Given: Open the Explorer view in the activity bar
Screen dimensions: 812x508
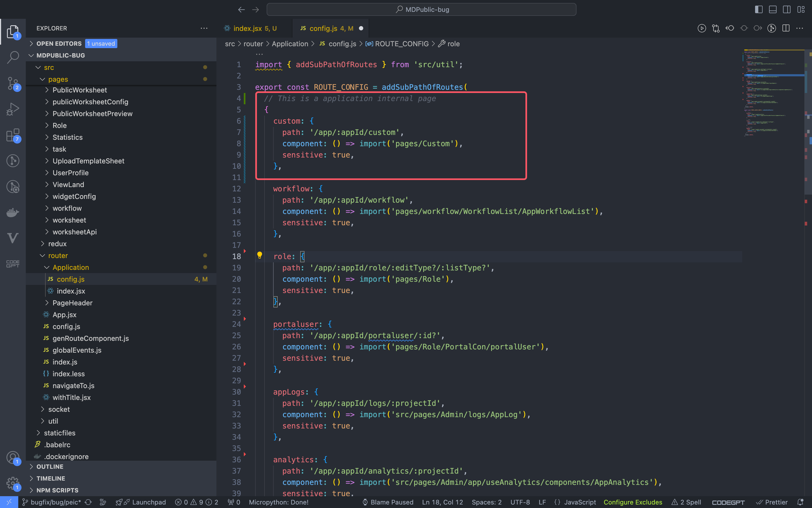Looking at the screenshot, I should click(x=13, y=32).
